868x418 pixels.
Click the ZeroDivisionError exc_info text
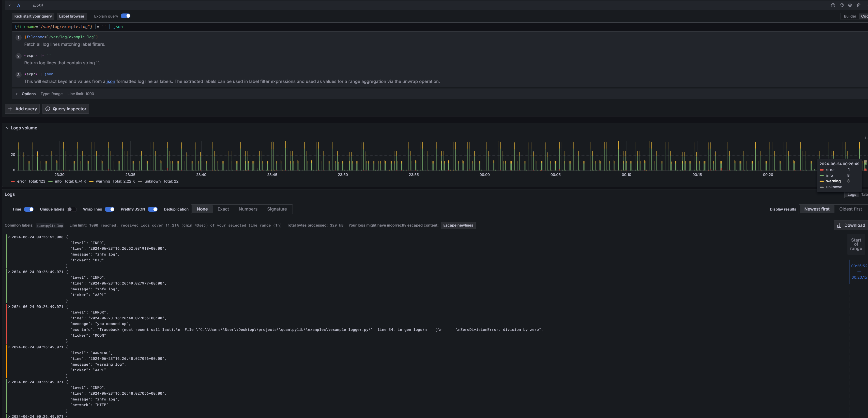pos(307,330)
